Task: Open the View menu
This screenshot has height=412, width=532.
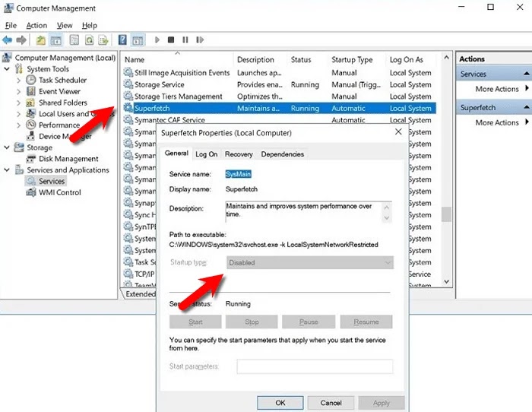Action: tap(65, 25)
